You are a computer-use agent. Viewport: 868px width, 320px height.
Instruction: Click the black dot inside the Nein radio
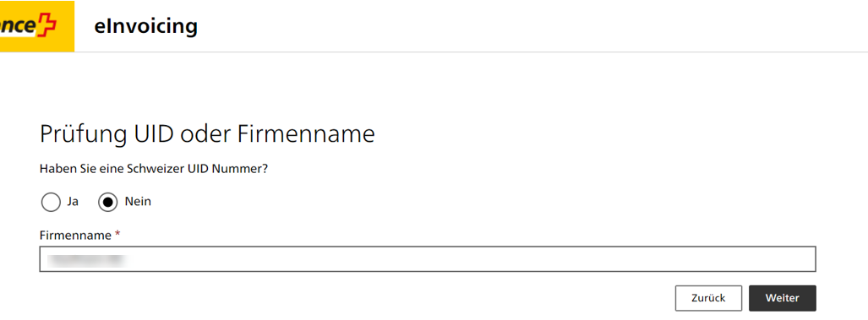108,203
